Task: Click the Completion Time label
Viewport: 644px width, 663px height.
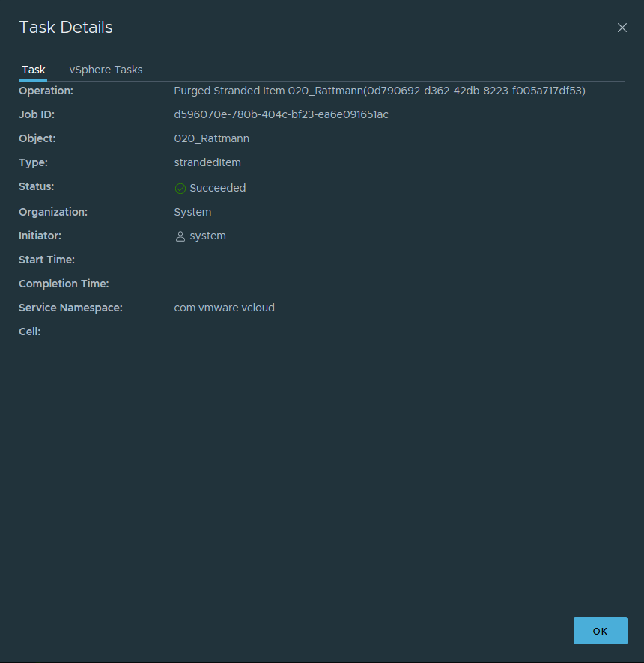Action: coord(64,284)
